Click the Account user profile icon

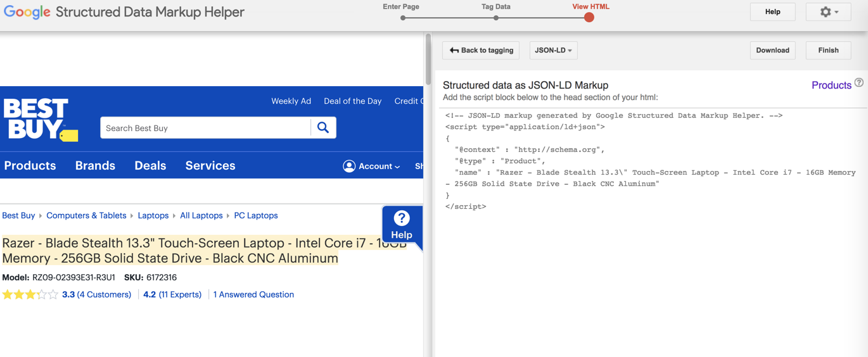click(349, 166)
